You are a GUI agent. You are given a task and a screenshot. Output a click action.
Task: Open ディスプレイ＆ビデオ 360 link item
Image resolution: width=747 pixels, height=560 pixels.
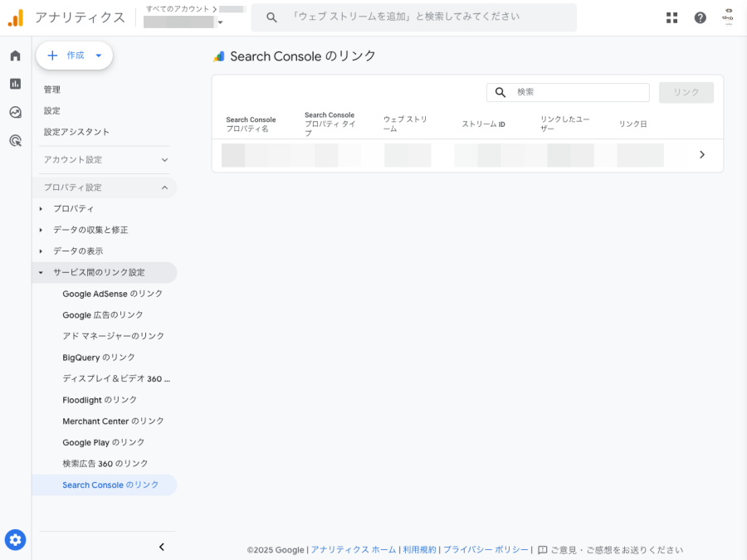coord(116,378)
